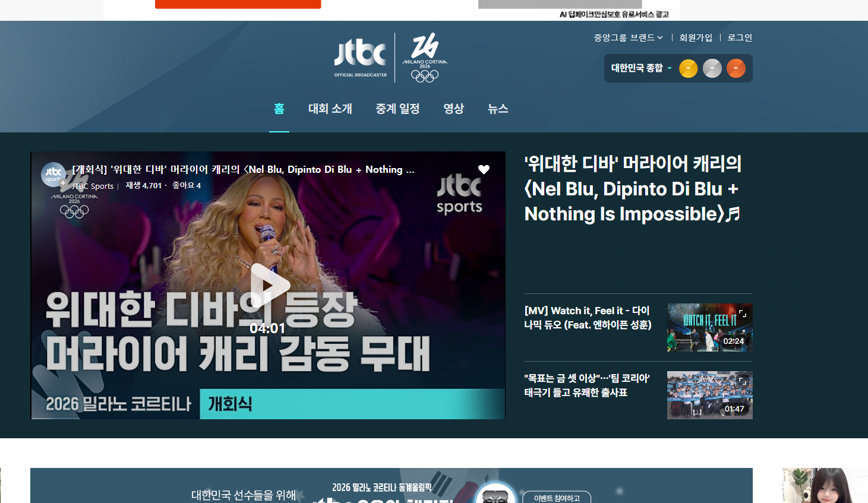Play the Team Korea 01:47 thumbnail
This screenshot has height=503, width=868.
pyautogui.click(x=709, y=395)
